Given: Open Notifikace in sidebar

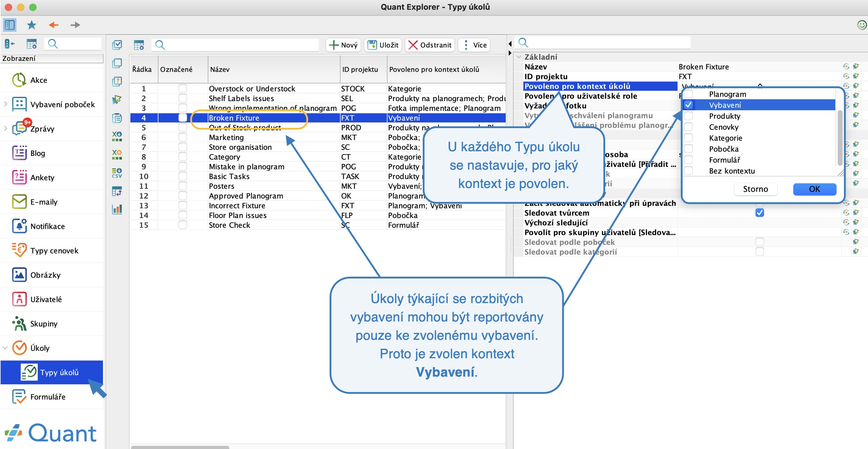Looking at the screenshot, I should pyautogui.click(x=52, y=226).
